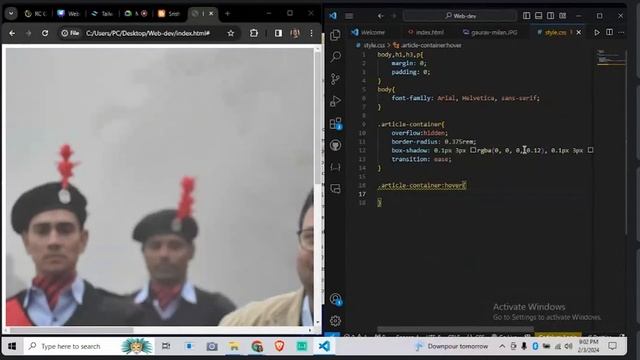Go back in the Chrome browser
The height and width of the screenshot is (360, 640).
12,33
